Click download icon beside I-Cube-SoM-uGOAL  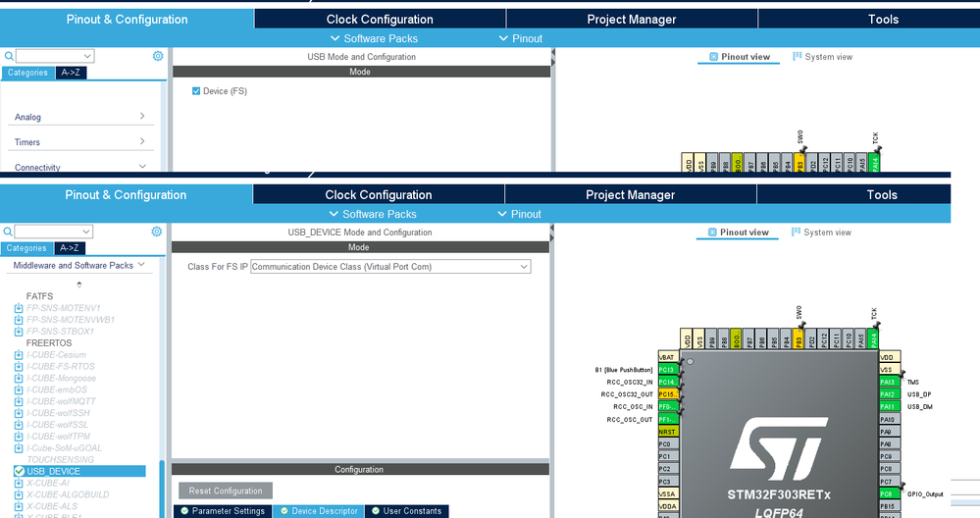click(19, 448)
